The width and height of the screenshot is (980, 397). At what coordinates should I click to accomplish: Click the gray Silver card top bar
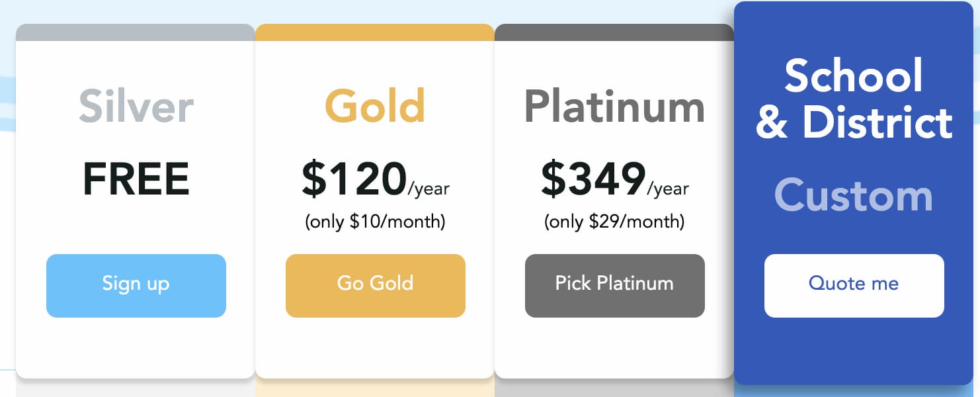pos(136,32)
